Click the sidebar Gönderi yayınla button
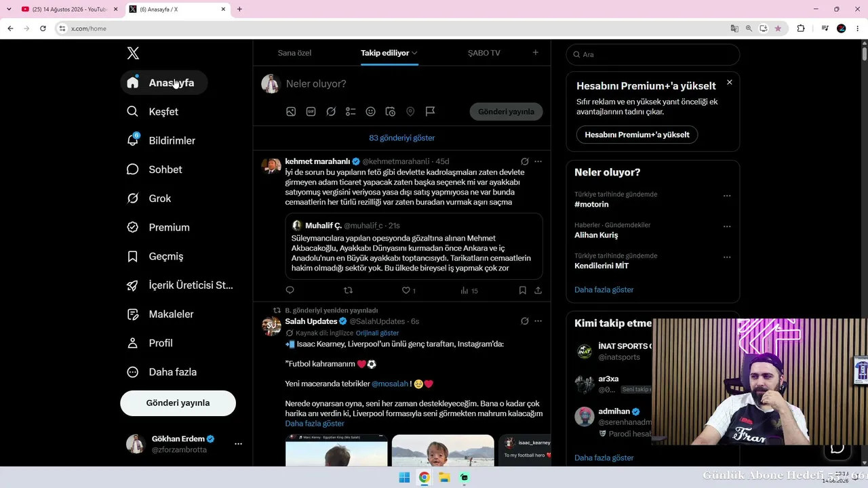Screen dimensions: 868x488 coord(178,403)
